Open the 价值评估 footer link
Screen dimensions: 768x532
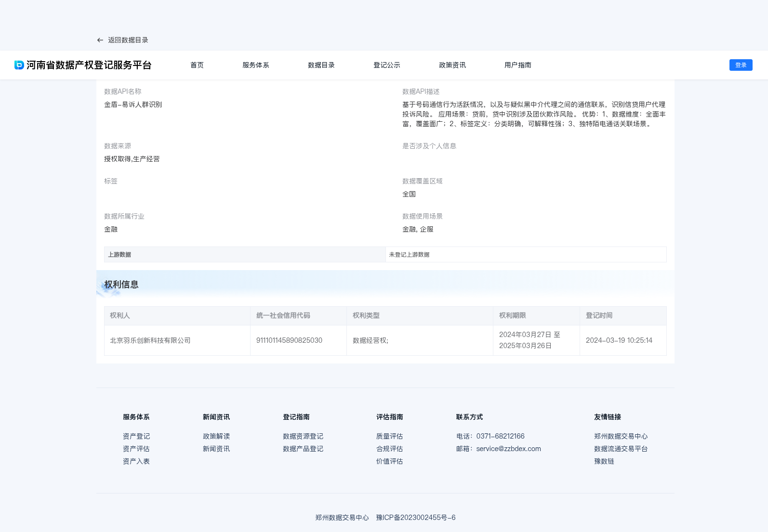point(390,461)
